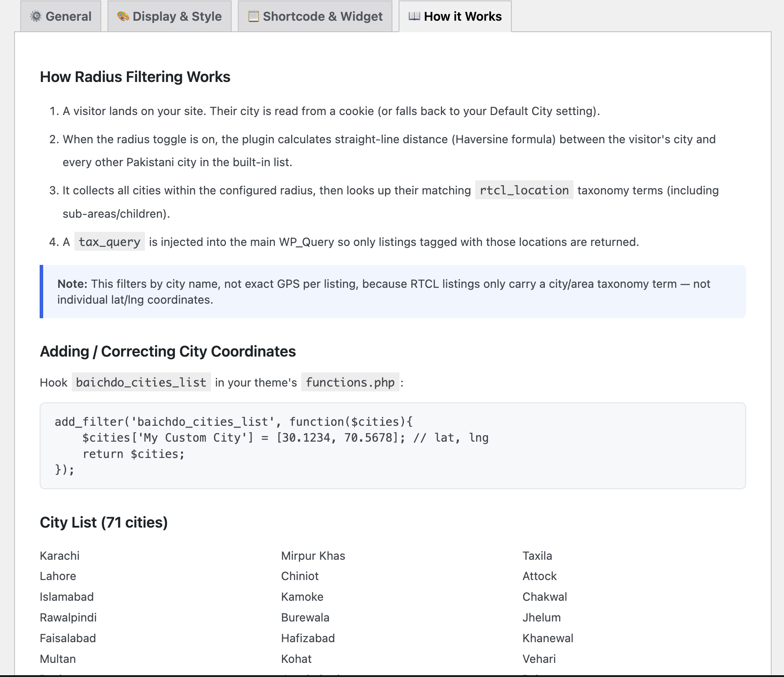Click Chakwal in the city list
This screenshot has width=784, height=677.
point(545,597)
